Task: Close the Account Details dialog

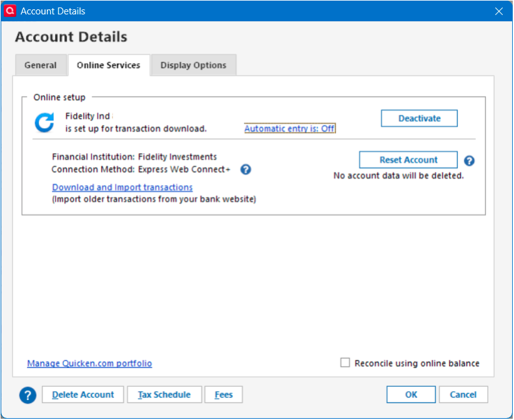Action: (499, 11)
